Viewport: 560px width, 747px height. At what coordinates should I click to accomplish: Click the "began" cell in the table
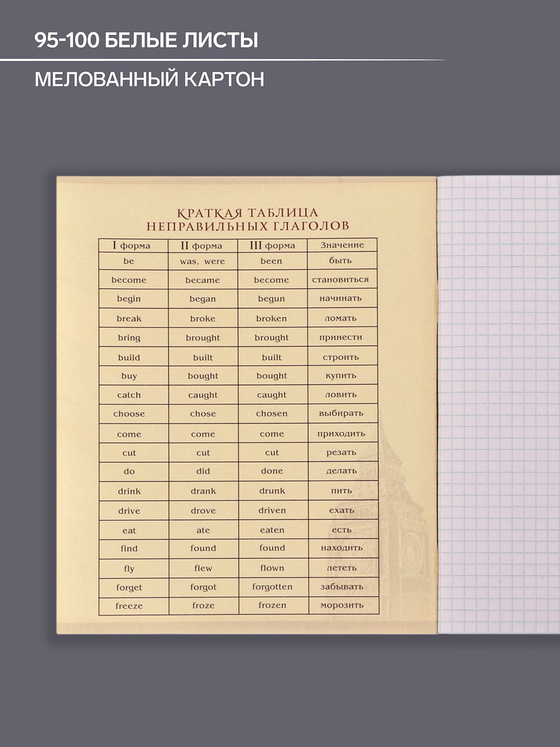coord(202,299)
